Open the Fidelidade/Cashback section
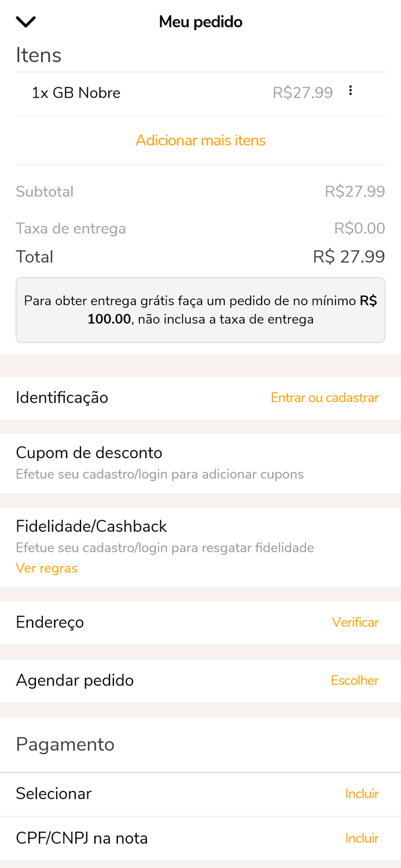The height and width of the screenshot is (868, 401). tap(91, 526)
